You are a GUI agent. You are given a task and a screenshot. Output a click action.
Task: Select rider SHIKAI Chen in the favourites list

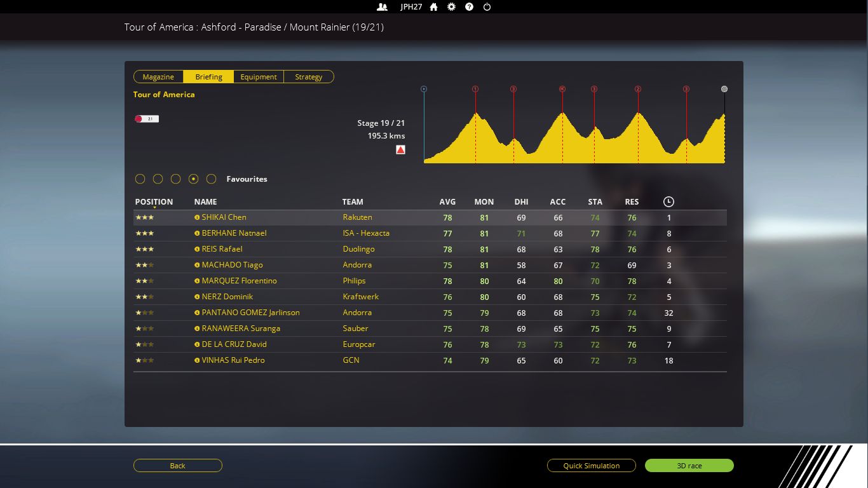(x=224, y=217)
